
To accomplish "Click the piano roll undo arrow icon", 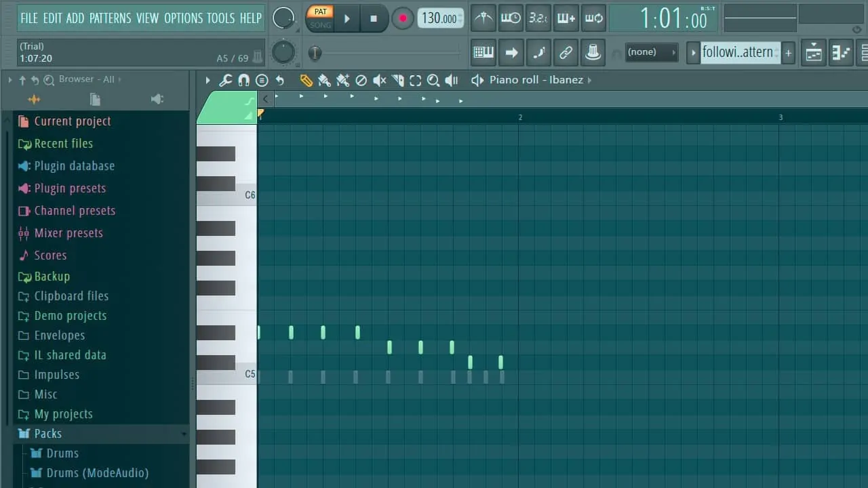I will click(279, 81).
